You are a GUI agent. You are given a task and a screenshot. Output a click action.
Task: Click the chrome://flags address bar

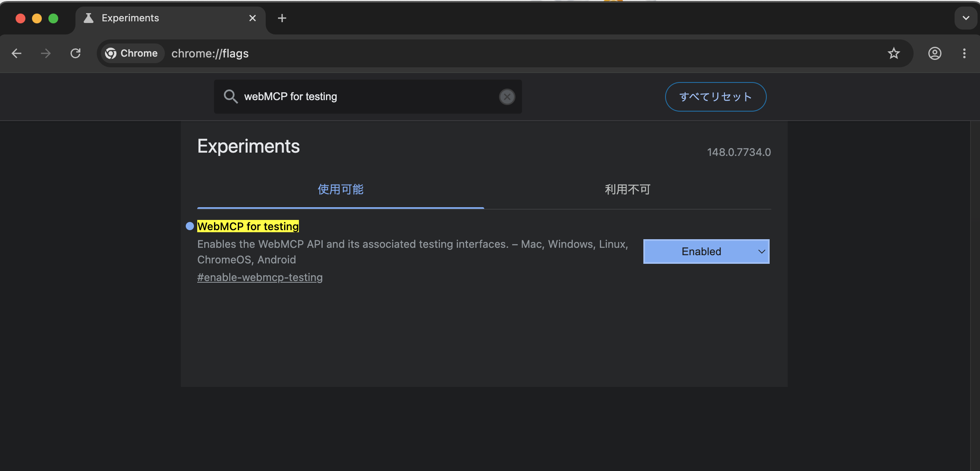tap(492, 53)
